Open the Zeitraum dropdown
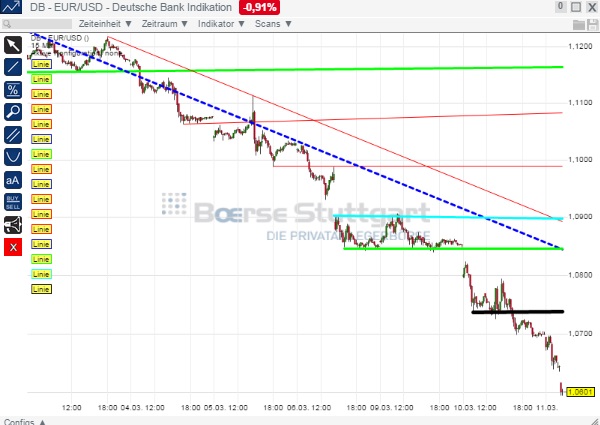 165,24
